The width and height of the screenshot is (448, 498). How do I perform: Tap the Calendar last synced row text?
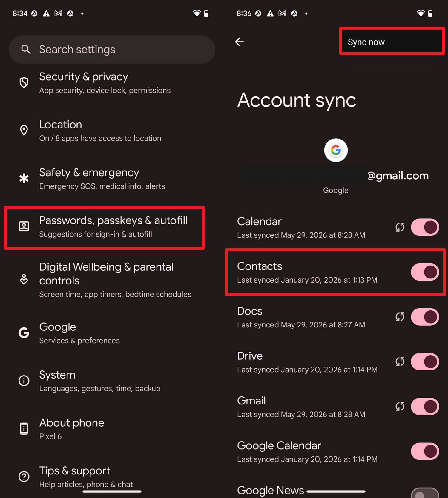point(301,235)
